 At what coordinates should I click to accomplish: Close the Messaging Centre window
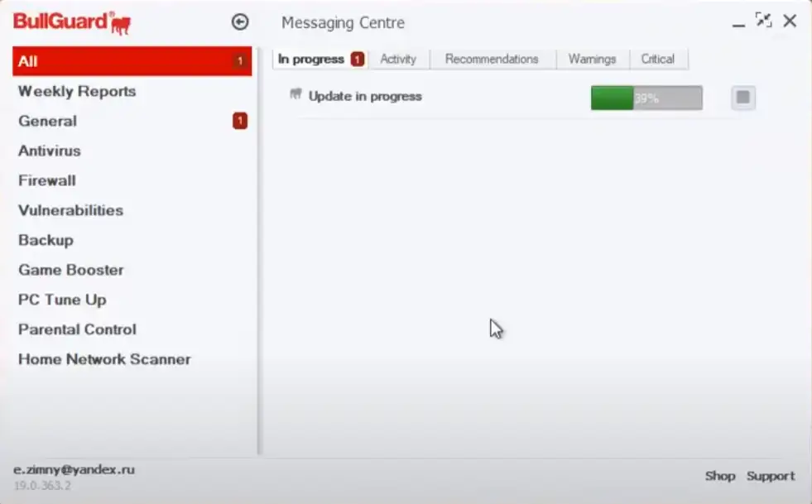(x=790, y=22)
